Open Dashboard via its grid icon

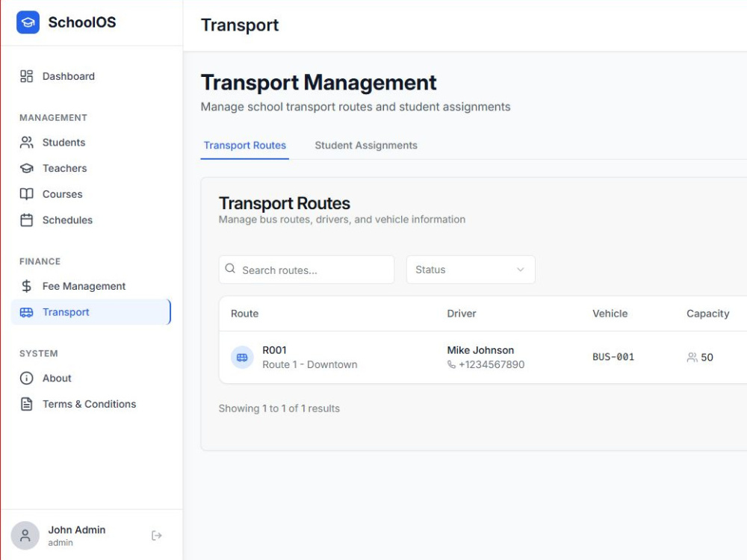[x=27, y=76]
